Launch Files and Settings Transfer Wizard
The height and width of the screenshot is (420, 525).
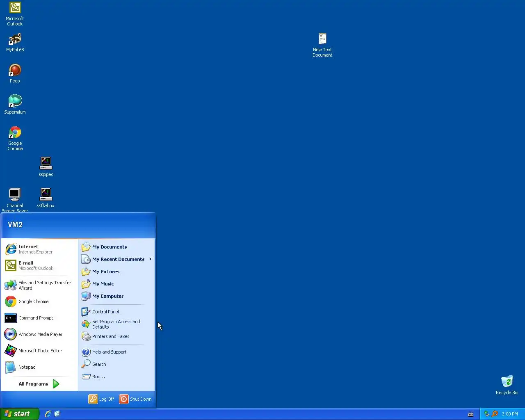(39, 285)
